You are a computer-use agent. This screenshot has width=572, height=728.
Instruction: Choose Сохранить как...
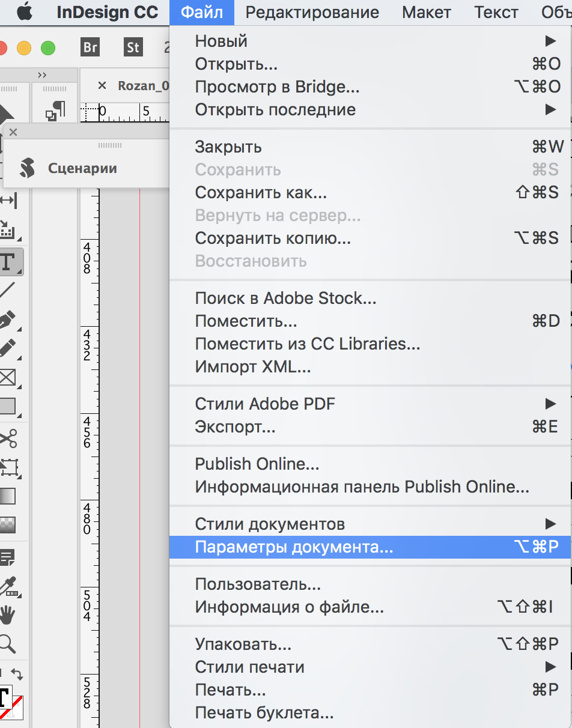click(x=370, y=193)
